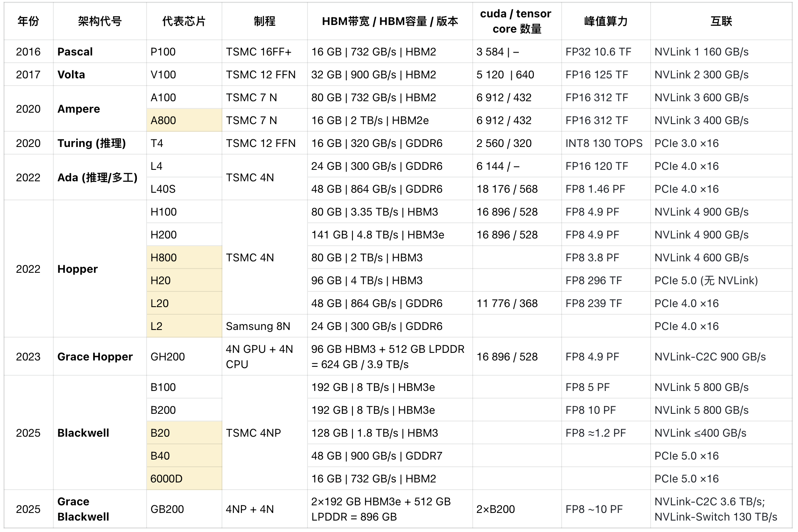Click the 架构代号 column header
Screen dimensions: 798x532
pyautogui.click(x=100, y=21)
